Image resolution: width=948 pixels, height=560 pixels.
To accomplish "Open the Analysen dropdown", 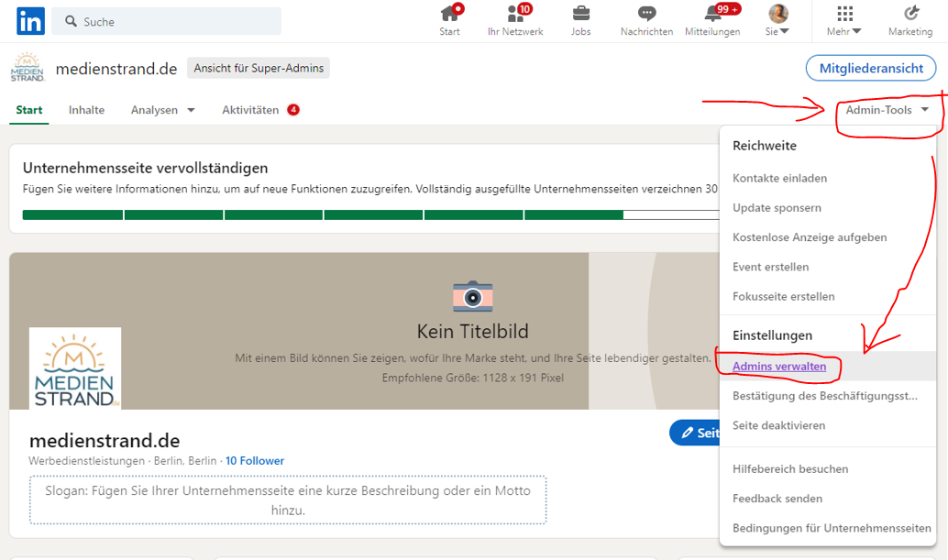I will pyautogui.click(x=163, y=110).
